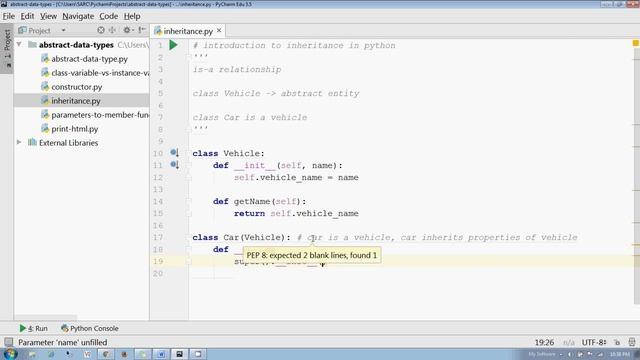Image resolution: width=640 pixels, height=360 pixels.
Task: Click the system clock in the taskbar
Action: point(620,354)
